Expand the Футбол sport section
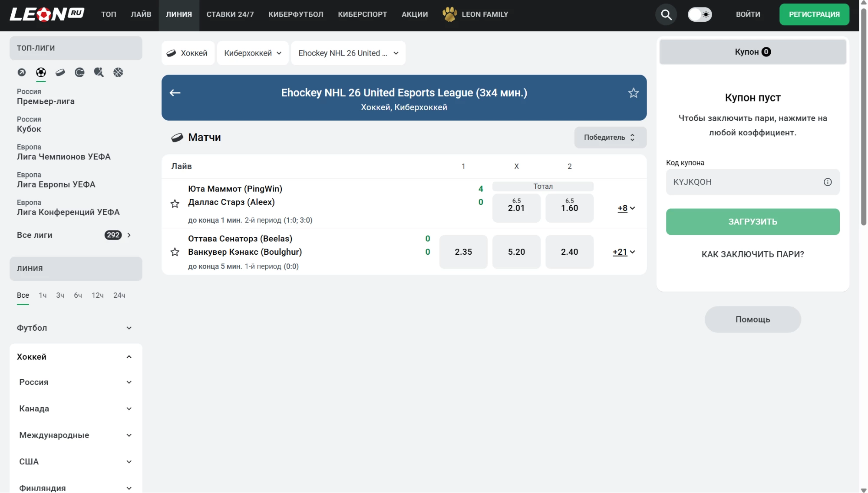The height and width of the screenshot is (493, 868). point(76,328)
